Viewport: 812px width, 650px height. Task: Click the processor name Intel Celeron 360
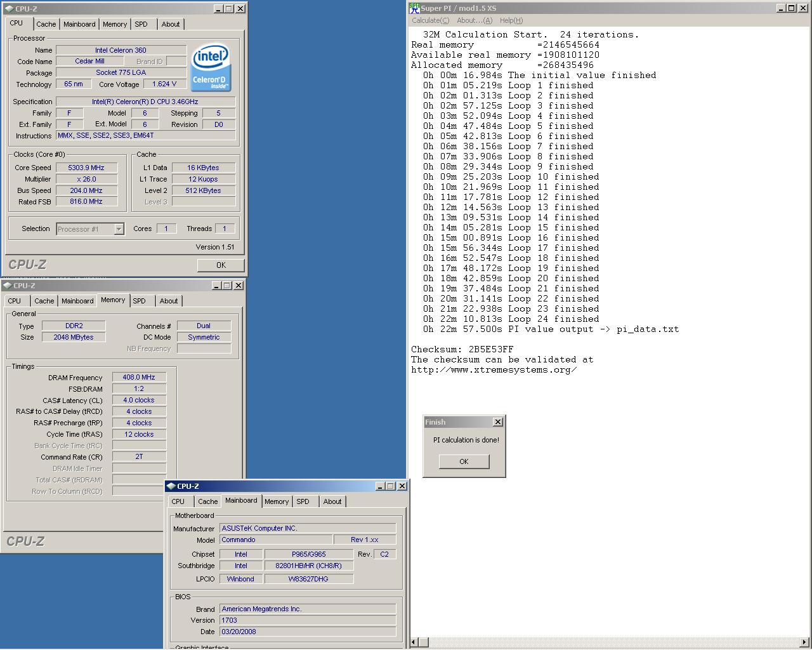coord(121,50)
